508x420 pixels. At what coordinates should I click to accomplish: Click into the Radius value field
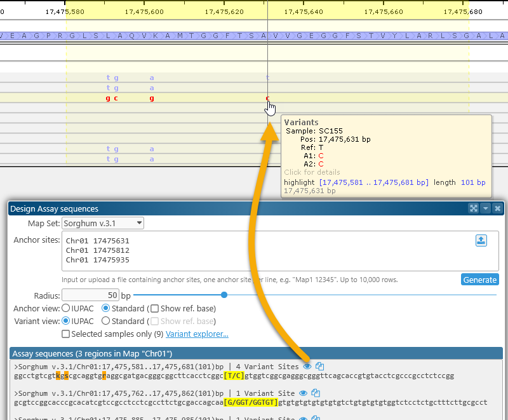[x=90, y=295]
